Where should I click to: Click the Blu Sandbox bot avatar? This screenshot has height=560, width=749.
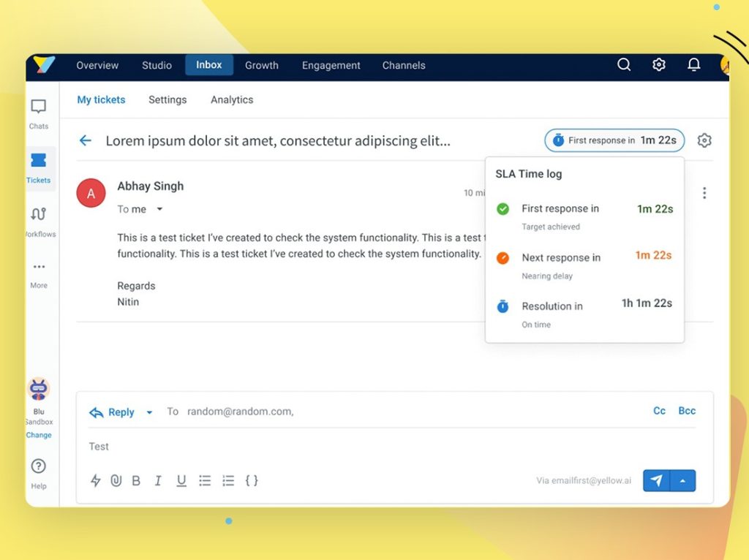pyautogui.click(x=38, y=389)
